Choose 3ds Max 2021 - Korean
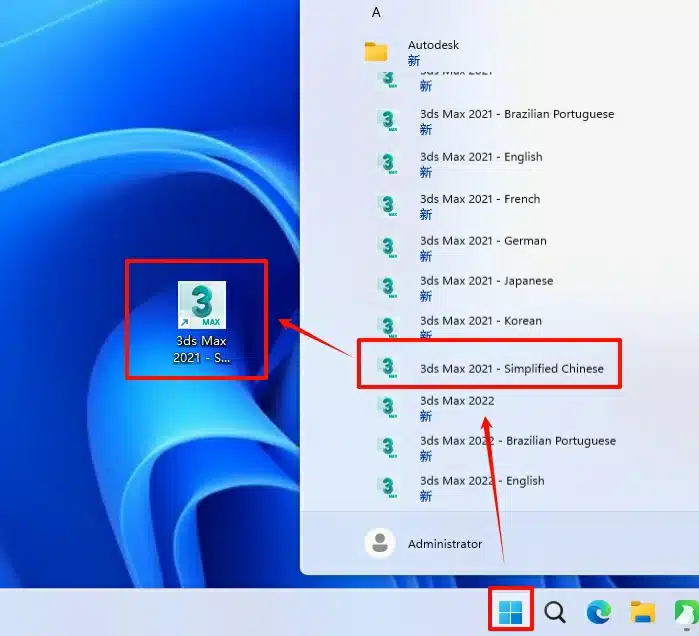Viewport: 699px width, 636px height. tap(480, 321)
